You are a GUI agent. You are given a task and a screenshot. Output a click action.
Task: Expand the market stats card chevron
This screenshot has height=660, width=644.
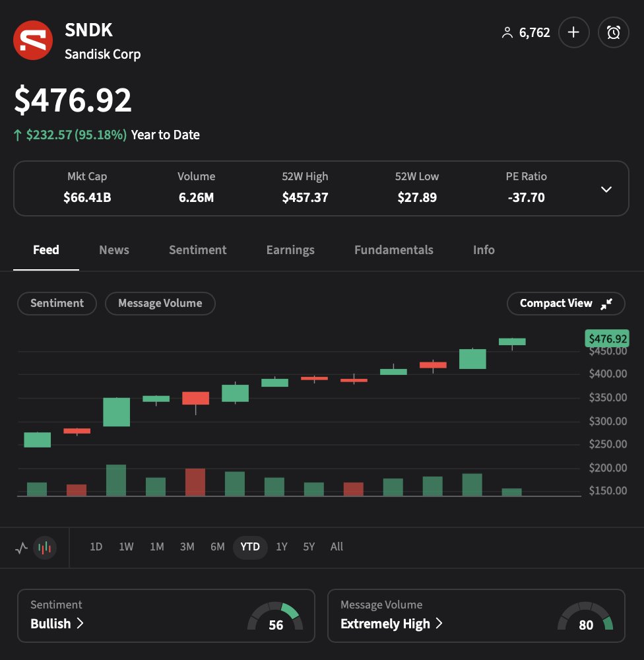click(x=606, y=189)
